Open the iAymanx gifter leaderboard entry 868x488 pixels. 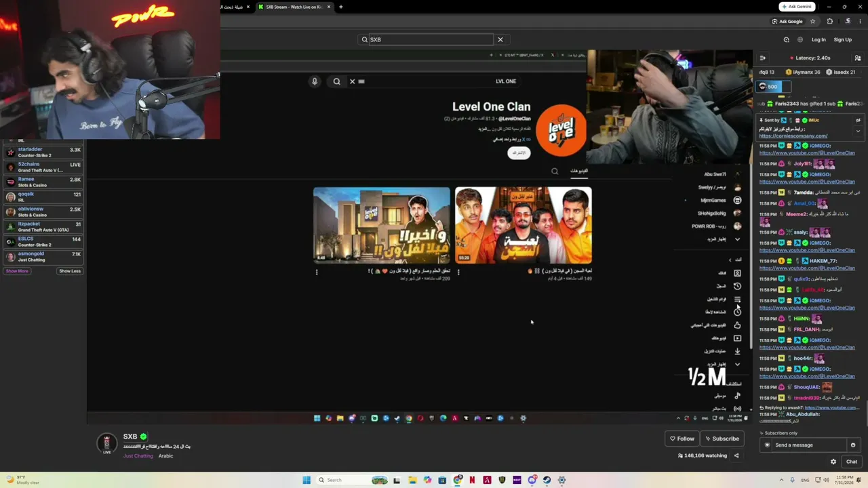pyautogui.click(x=804, y=72)
